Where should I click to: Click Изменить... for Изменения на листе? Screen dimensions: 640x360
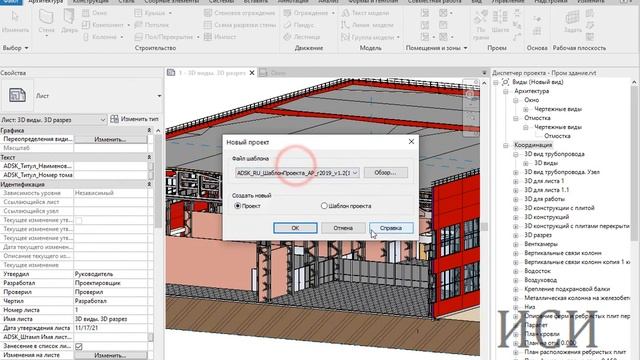[110, 355]
